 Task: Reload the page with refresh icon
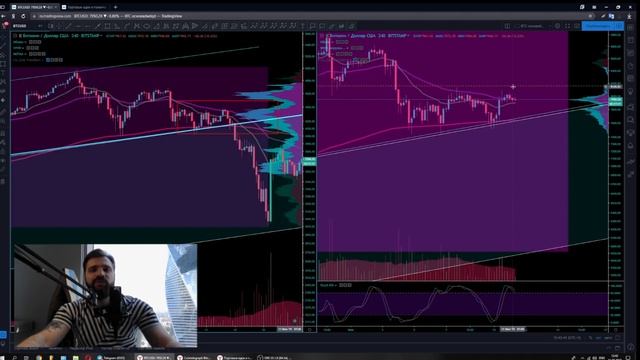[23, 16]
